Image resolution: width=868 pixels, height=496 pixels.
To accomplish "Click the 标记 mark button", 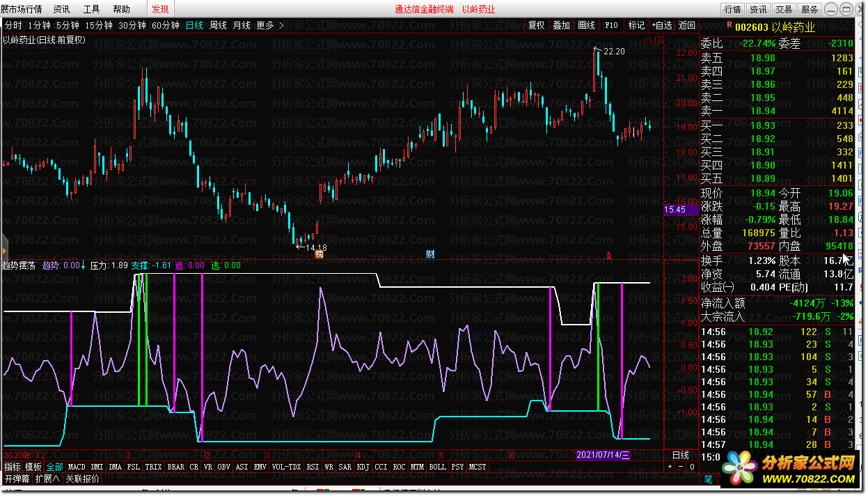I will click(637, 25).
